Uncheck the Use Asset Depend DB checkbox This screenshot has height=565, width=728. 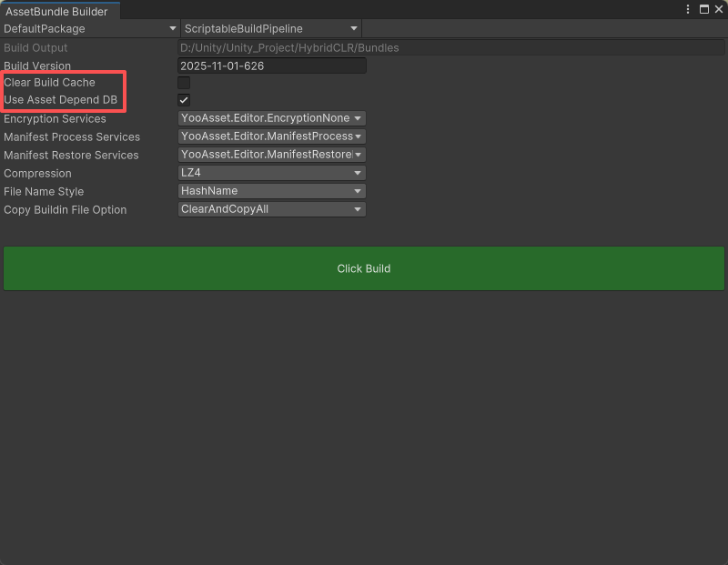[x=184, y=100]
